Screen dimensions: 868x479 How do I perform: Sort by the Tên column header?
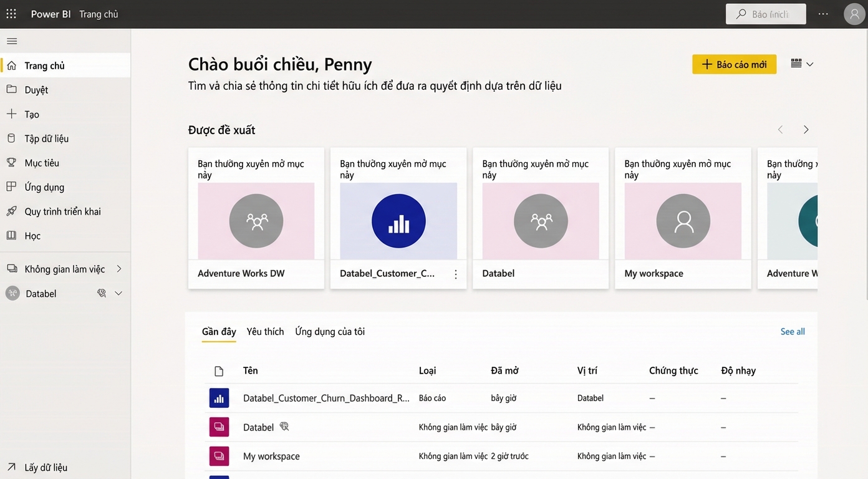click(x=250, y=370)
